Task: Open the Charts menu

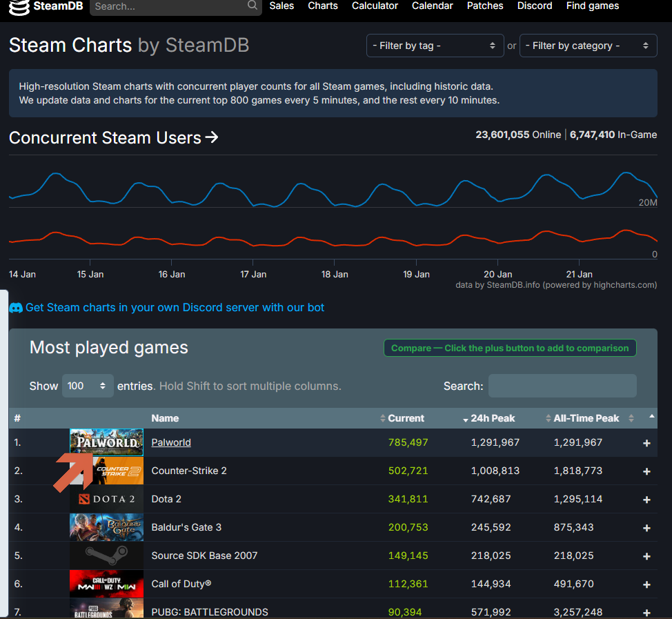Action: coord(323,6)
